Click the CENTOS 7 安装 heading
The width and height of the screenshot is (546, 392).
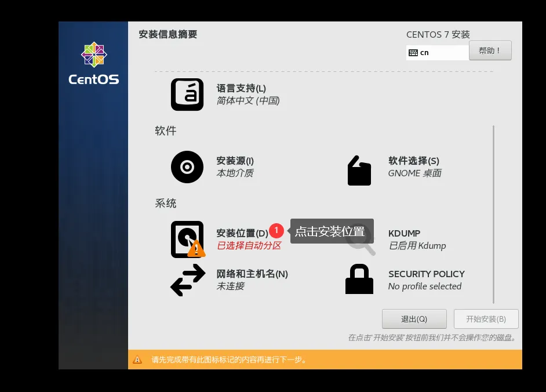click(x=438, y=34)
